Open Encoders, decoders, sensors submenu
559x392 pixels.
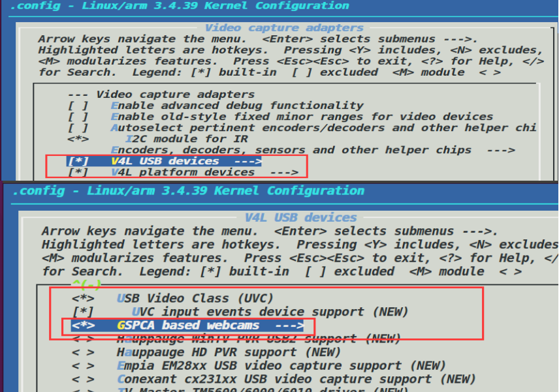point(313,150)
